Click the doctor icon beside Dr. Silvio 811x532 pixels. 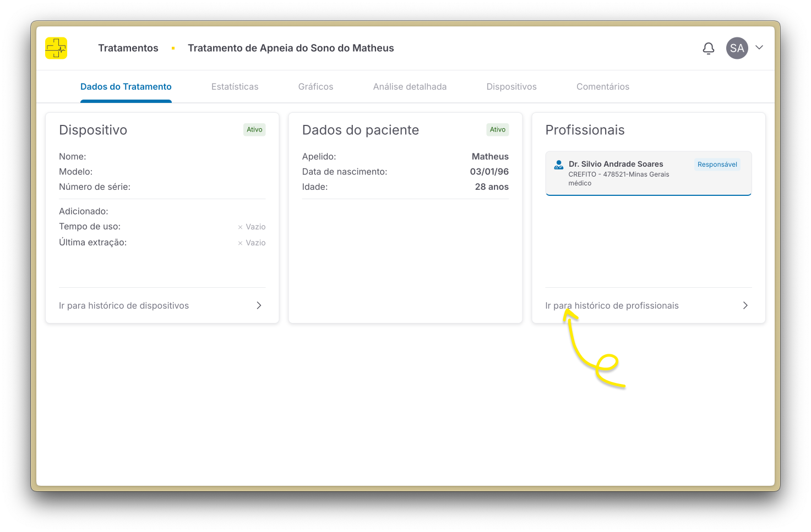pos(558,164)
